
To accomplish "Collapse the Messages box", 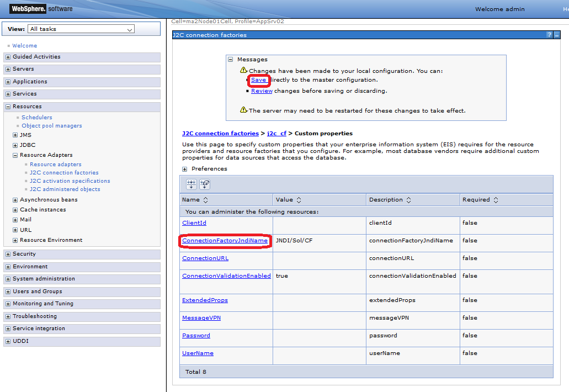I will click(231, 60).
